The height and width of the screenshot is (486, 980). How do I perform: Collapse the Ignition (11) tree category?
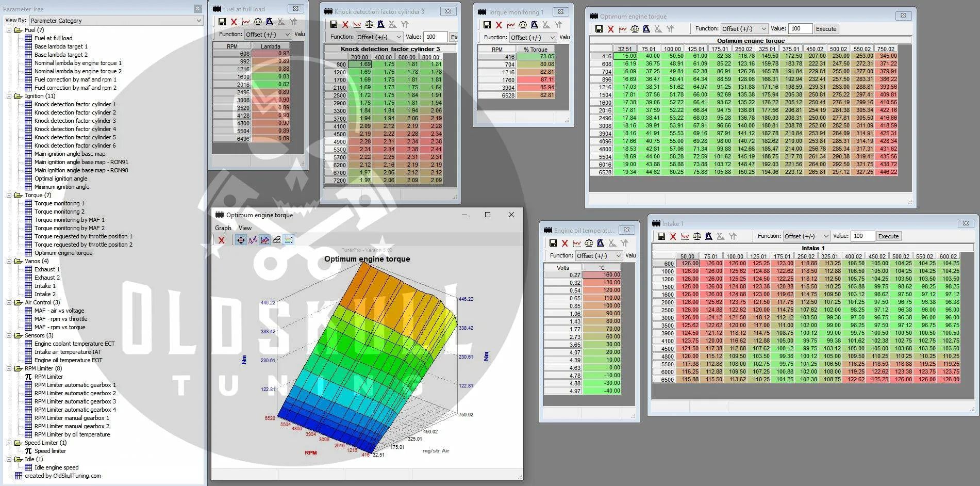point(9,96)
